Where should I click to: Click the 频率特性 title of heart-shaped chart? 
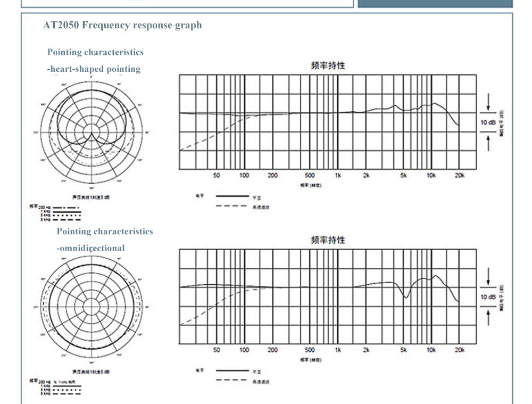328,65
